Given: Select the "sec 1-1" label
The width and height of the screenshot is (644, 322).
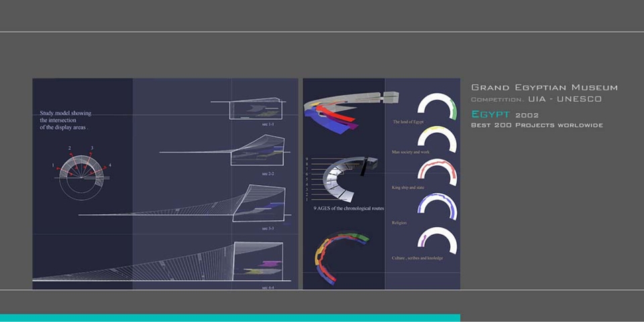Looking at the screenshot, I should [x=268, y=123].
